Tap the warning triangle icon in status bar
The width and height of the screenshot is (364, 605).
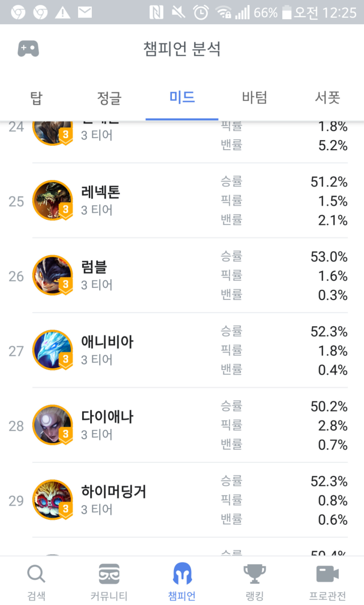[x=62, y=12]
